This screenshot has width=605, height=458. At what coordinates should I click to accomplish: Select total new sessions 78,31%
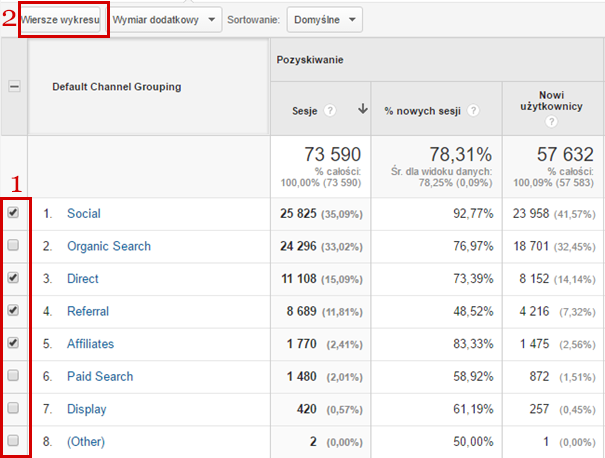(x=461, y=154)
